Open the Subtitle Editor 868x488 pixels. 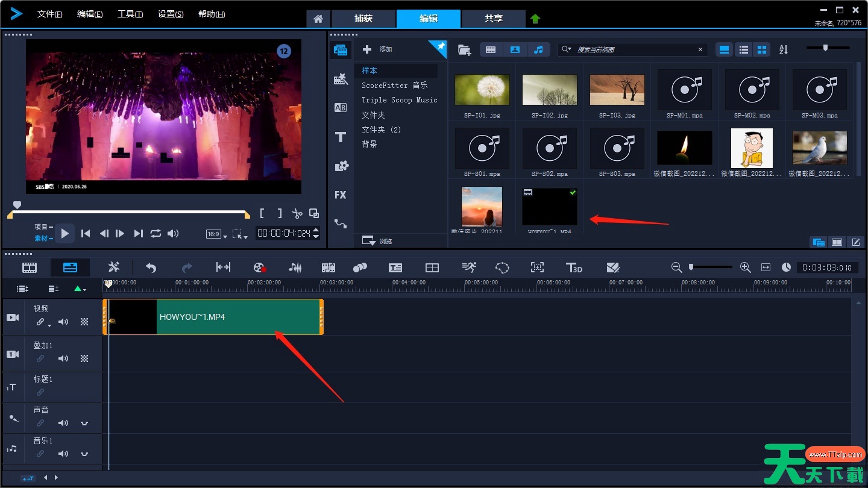pos(395,267)
